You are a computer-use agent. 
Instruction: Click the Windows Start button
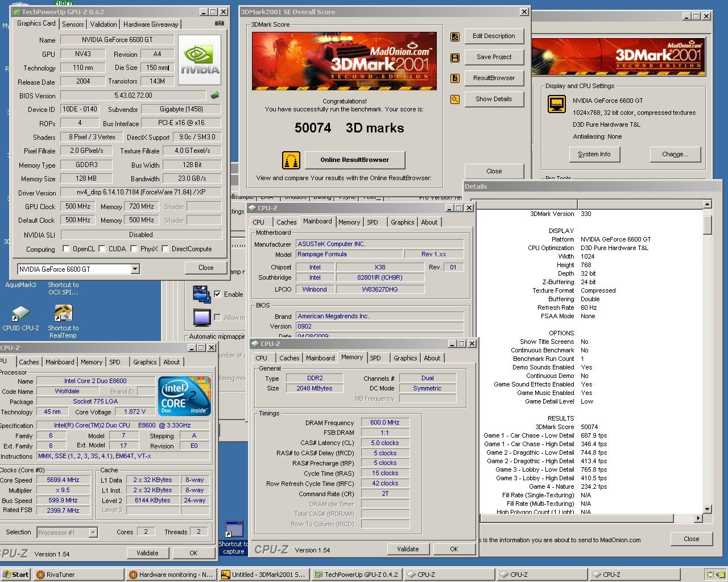coord(15,575)
